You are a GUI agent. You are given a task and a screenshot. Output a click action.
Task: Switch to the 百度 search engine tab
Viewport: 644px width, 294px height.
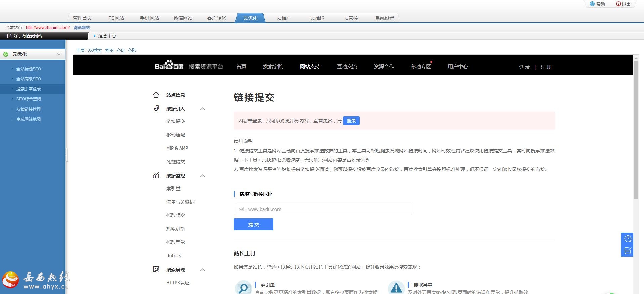80,50
